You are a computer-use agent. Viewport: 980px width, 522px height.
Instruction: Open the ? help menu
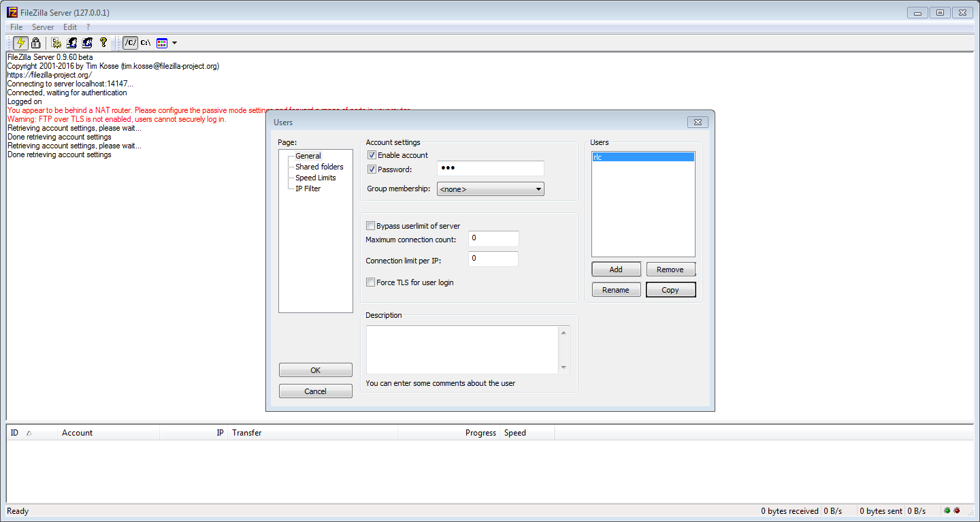coord(88,27)
